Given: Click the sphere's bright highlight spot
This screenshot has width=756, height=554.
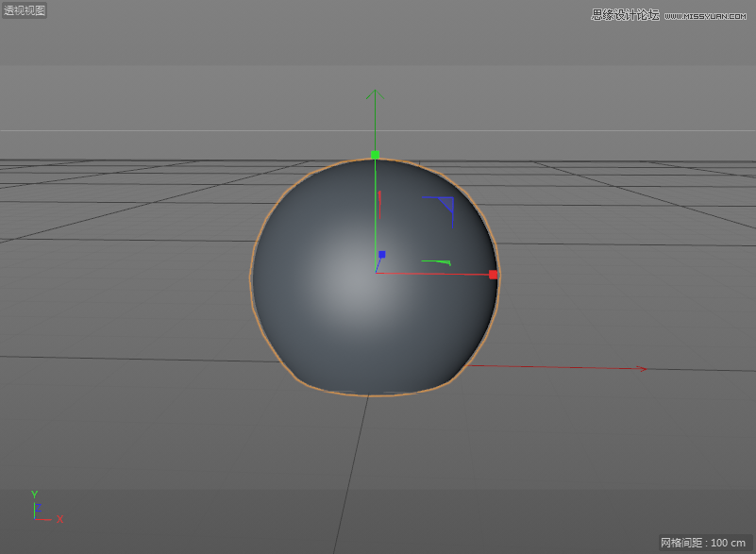Looking at the screenshot, I should [x=354, y=285].
